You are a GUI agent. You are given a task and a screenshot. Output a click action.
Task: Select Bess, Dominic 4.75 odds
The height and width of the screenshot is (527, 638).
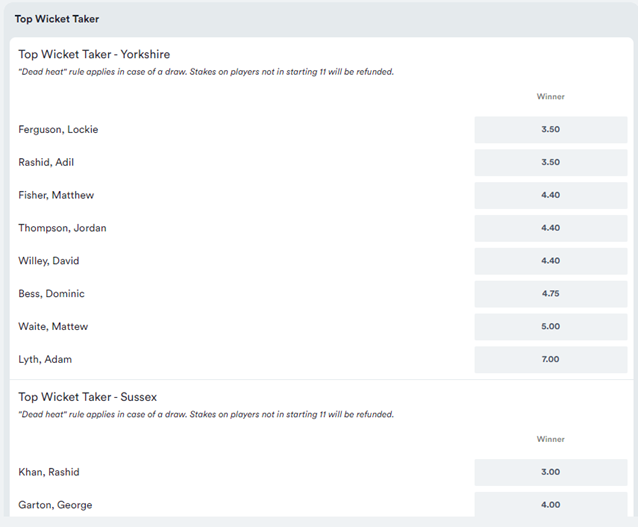pos(551,294)
